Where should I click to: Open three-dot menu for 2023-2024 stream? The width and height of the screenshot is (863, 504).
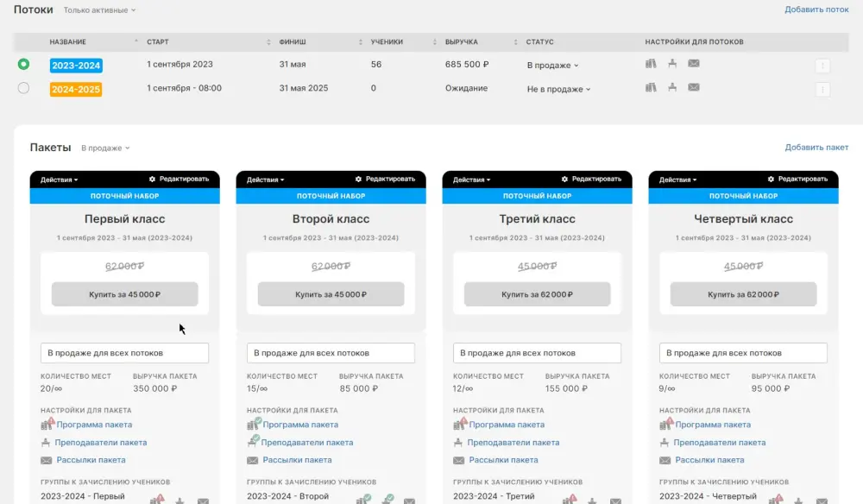[x=822, y=66]
